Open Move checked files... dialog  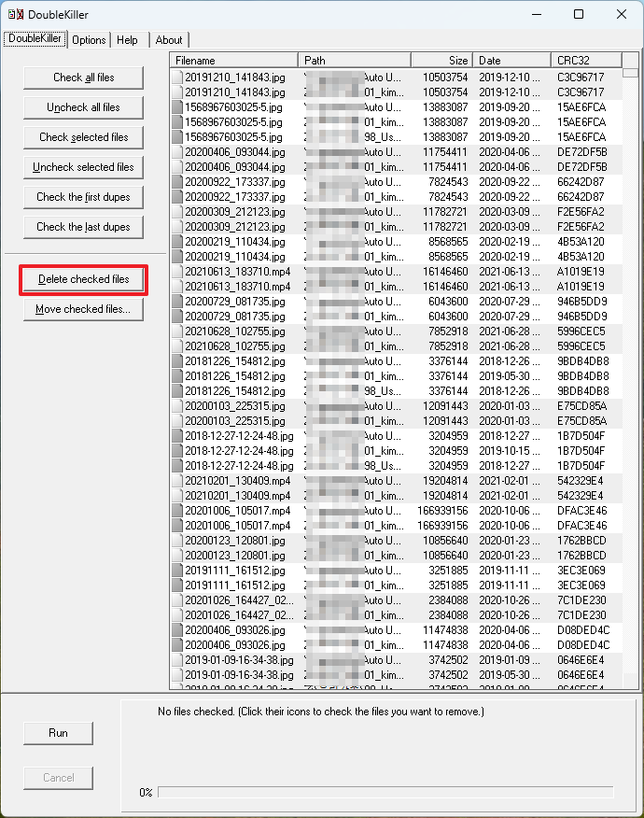click(83, 309)
